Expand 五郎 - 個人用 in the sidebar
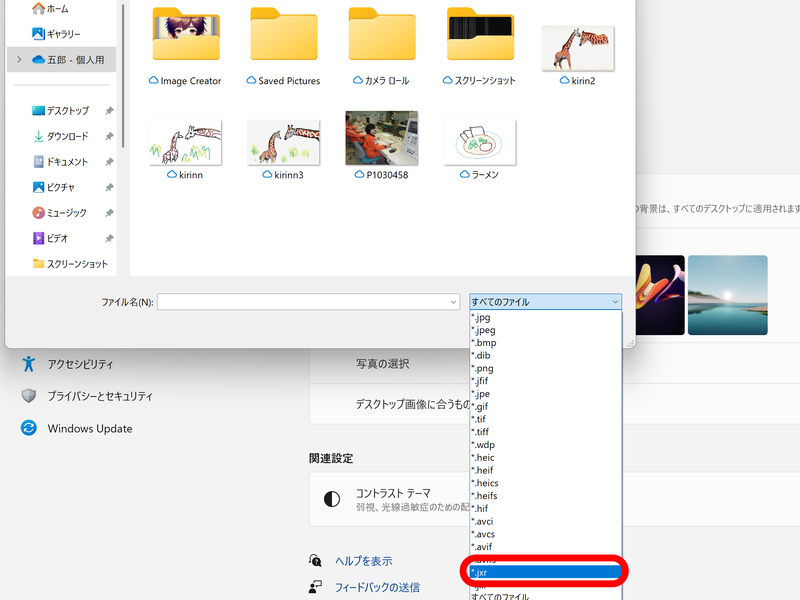Viewport: 800px width, 600px height. pyautogui.click(x=18, y=60)
